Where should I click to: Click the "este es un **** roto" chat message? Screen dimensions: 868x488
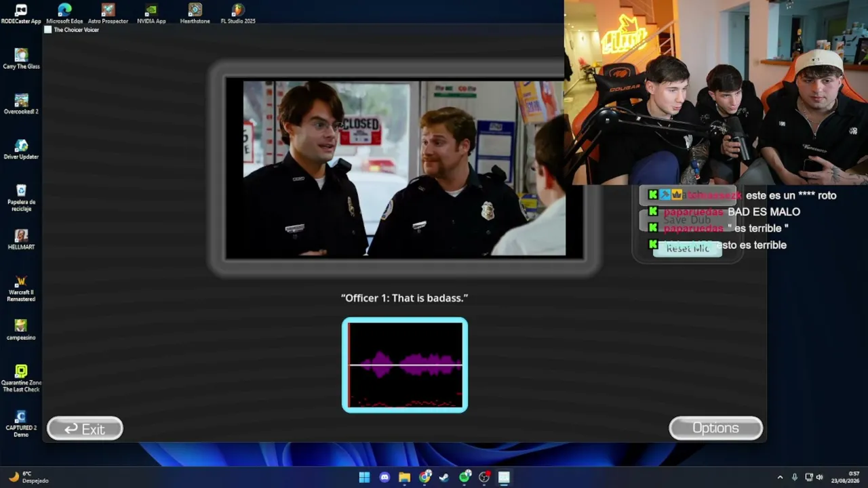(x=791, y=195)
